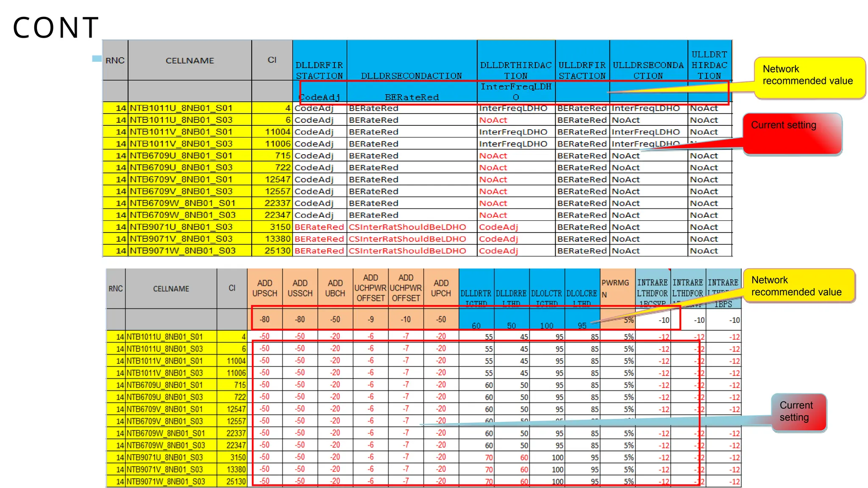Screen dimensions: 868x488
Task: Click red NoAct in upper NTB1011U_8NB01_S03 row
Action: [493, 120]
